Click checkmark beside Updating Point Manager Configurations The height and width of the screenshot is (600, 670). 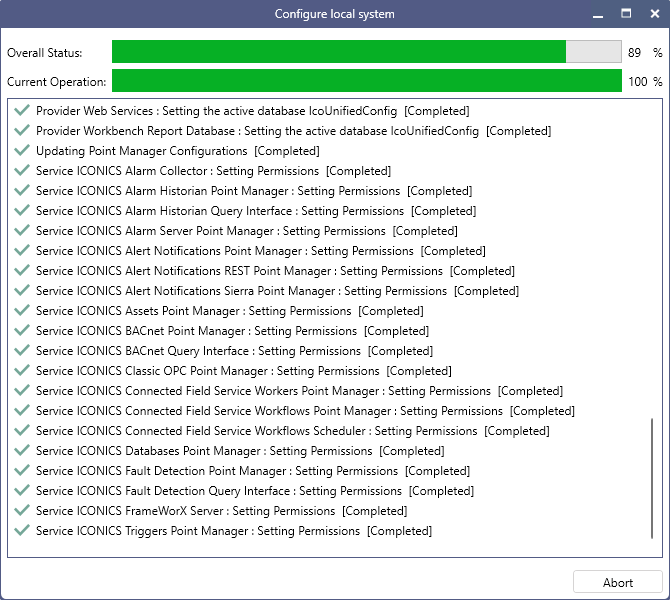click(x=22, y=150)
